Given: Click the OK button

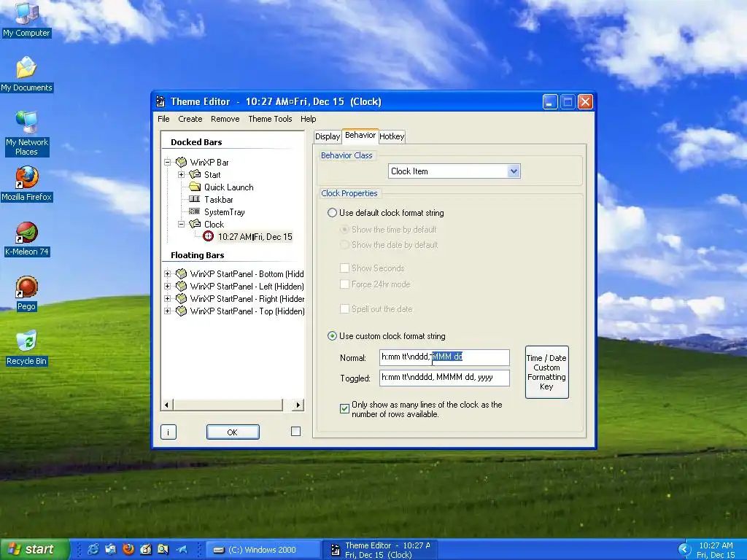Looking at the screenshot, I should click(x=233, y=432).
